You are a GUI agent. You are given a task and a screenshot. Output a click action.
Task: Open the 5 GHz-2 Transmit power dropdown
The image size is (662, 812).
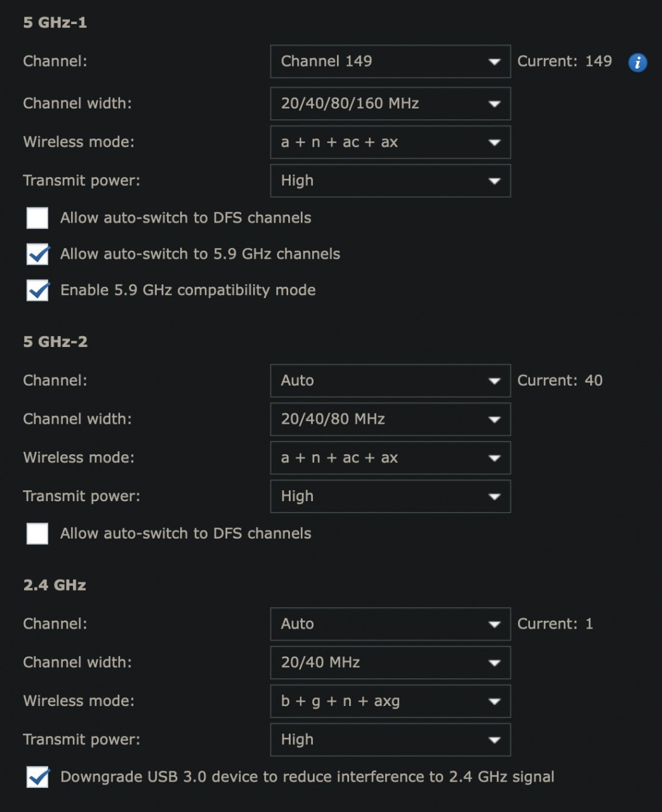click(390, 497)
